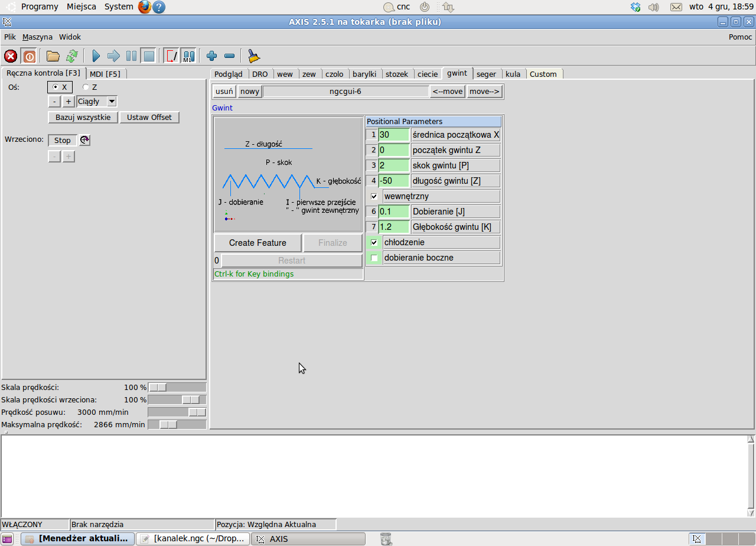Switch to kanalek.ngc window in taskbar
This screenshot has width=756, height=546.
tap(193, 539)
